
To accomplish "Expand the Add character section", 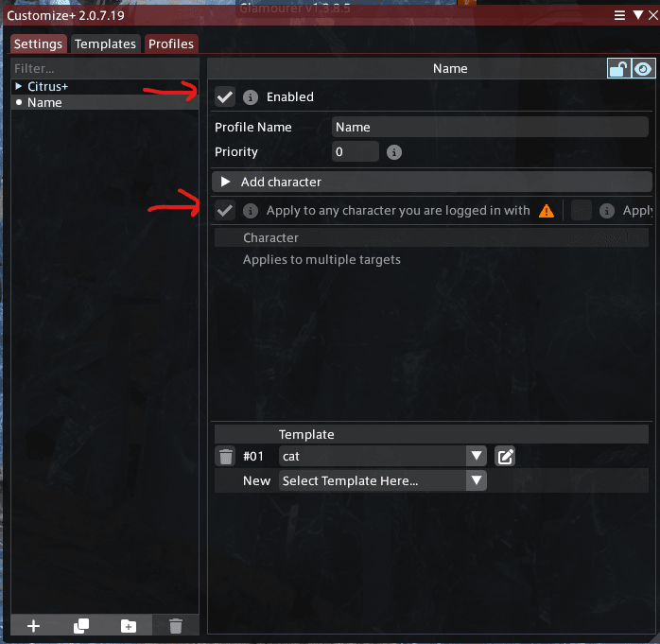I will (x=432, y=182).
